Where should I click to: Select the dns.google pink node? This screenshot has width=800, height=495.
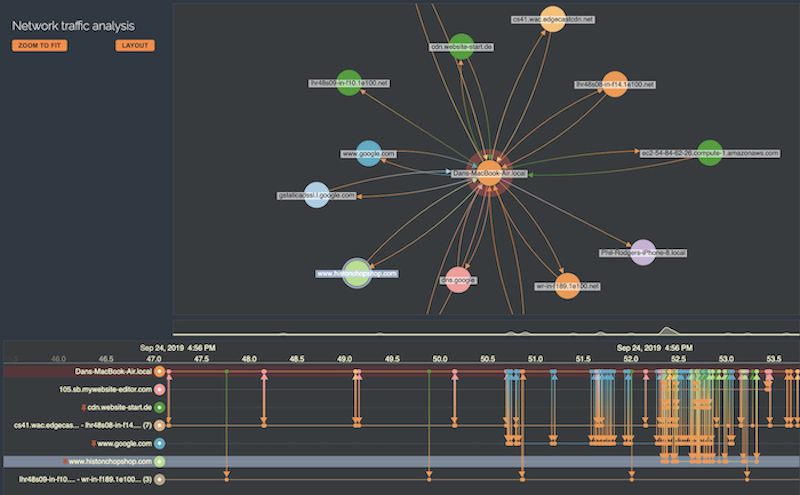click(458, 280)
